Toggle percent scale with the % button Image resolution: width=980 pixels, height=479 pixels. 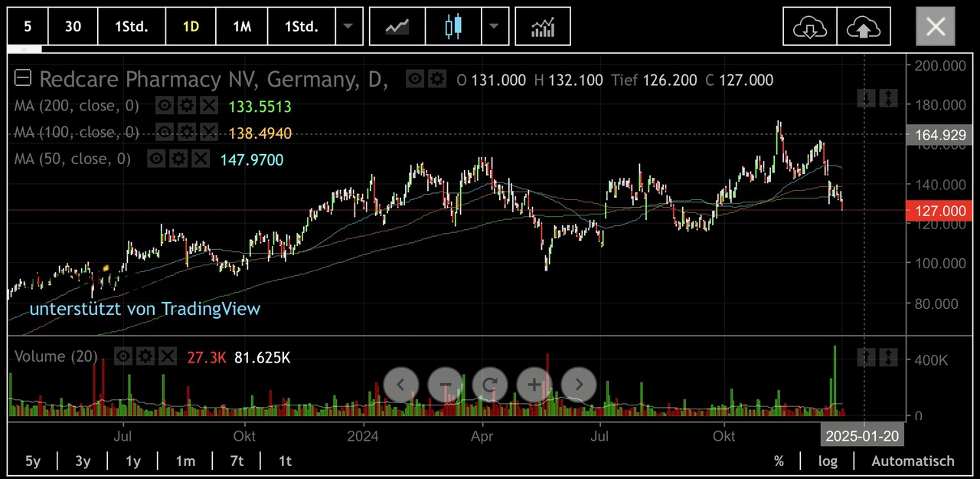click(x=779, y=461)
